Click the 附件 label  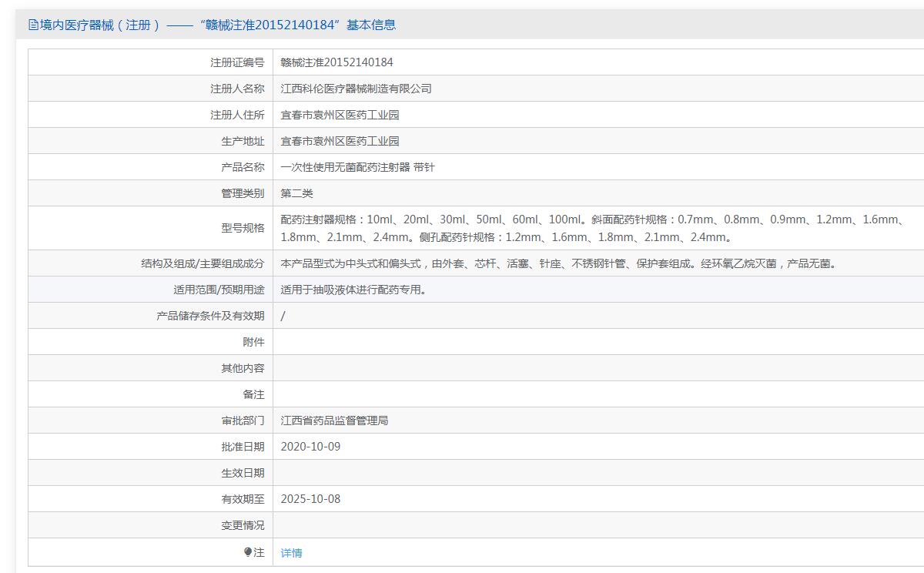(x=253, y=342)
